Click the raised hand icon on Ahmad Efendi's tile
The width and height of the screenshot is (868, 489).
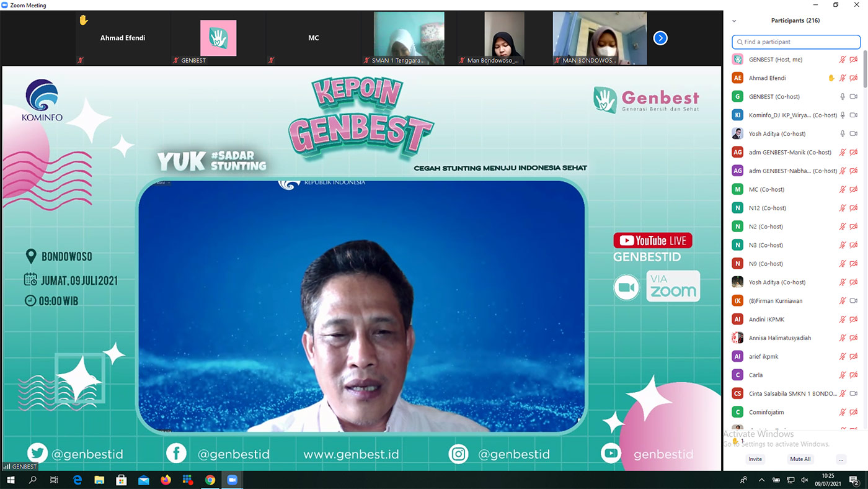pyautogui.click(x=83, y=20)
